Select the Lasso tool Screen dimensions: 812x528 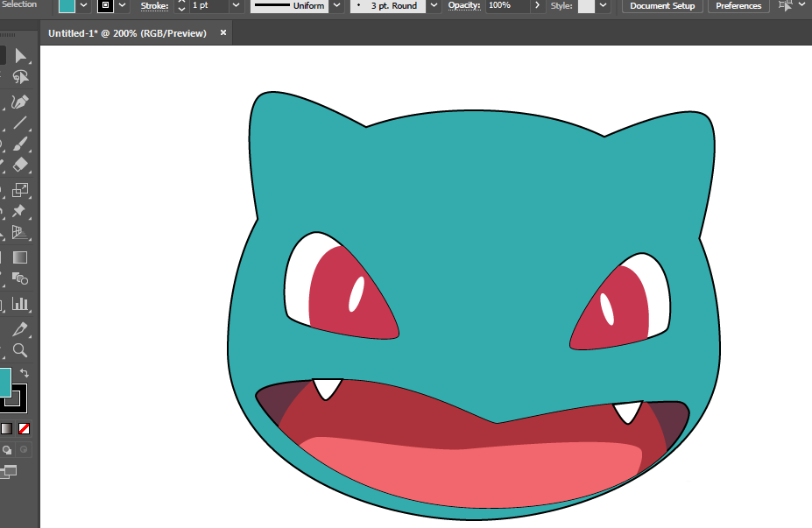click(x=20, y=77)
